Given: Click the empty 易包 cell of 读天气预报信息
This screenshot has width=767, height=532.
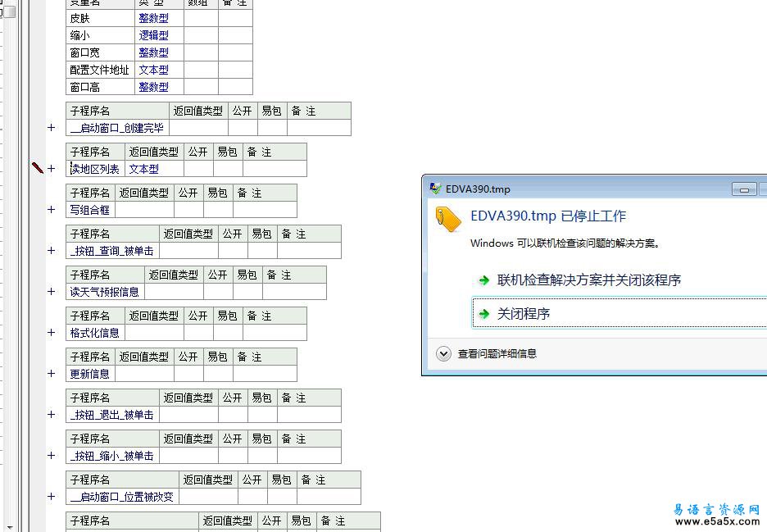Looking at the screenshot, I should (x=248, y=292).
